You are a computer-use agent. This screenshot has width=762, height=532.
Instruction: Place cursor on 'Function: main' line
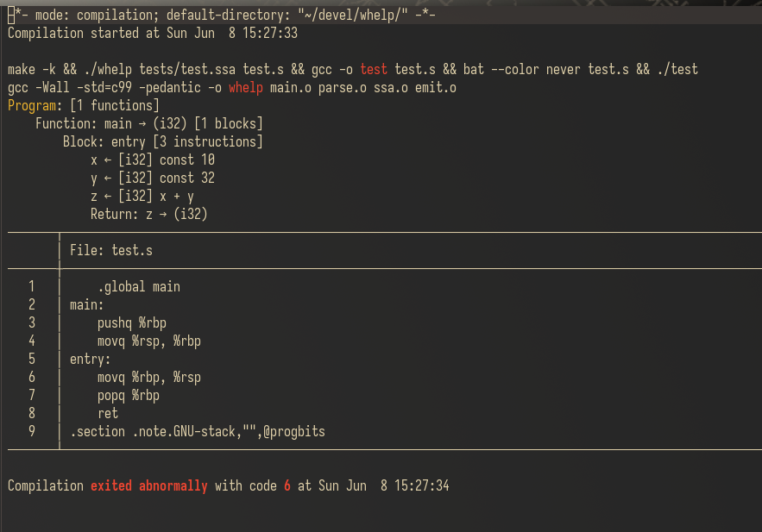tap(149, 123)
